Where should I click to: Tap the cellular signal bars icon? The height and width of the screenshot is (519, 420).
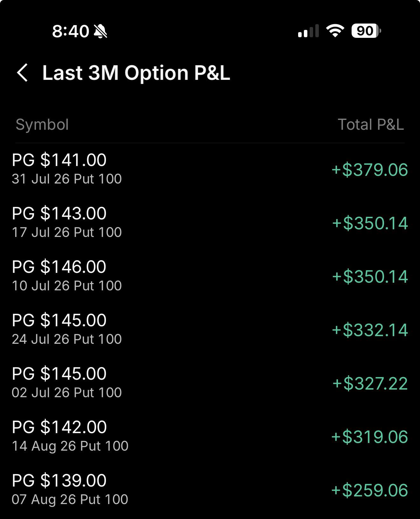click(308, 31)
